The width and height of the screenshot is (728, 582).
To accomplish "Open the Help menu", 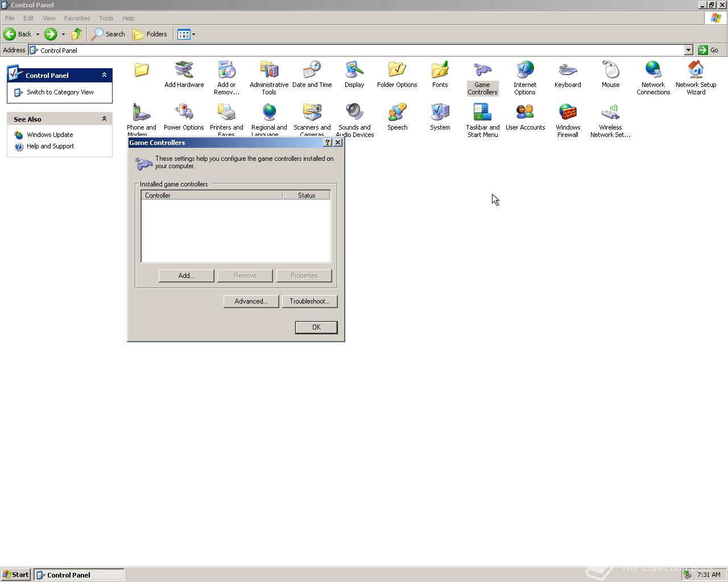I will click(x=128, y=18).
